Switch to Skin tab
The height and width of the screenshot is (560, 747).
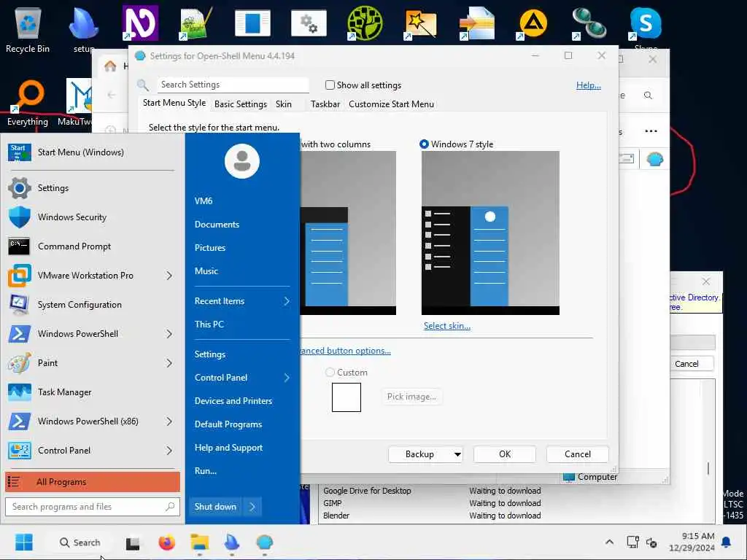(284, 104)
